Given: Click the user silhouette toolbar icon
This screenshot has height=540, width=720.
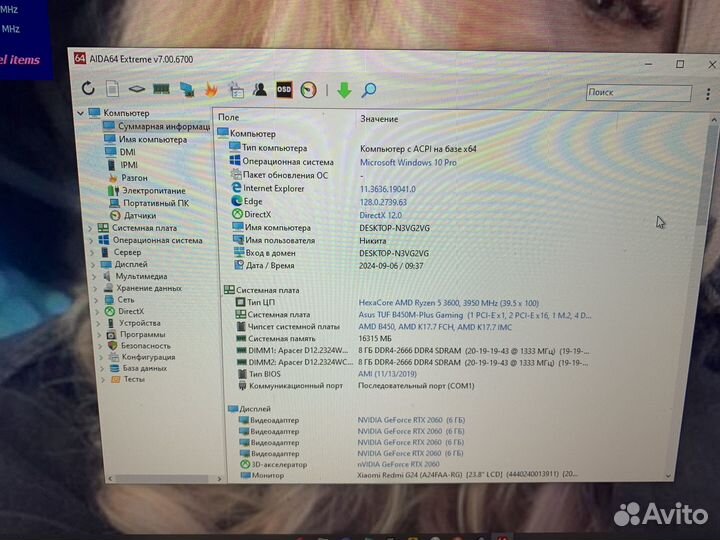Looking at the screenshot, I should tap(260, 90).
